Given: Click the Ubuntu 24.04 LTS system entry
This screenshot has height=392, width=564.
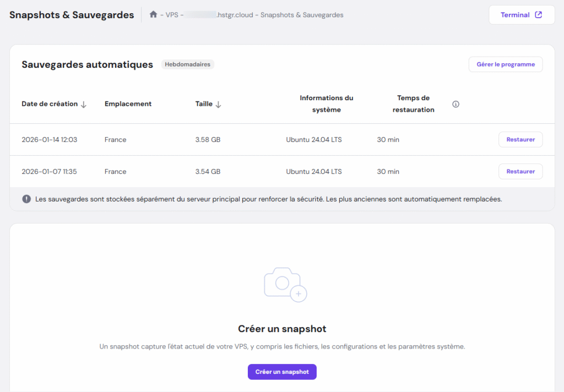Looking at the screenshot, I should point(313,139).
